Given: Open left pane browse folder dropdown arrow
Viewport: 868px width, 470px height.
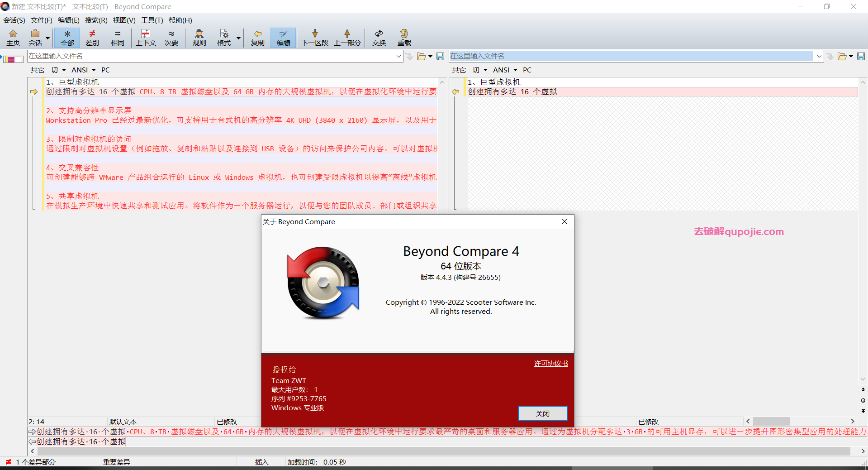Looking at the screenshot, I should (x=430, y=57).
